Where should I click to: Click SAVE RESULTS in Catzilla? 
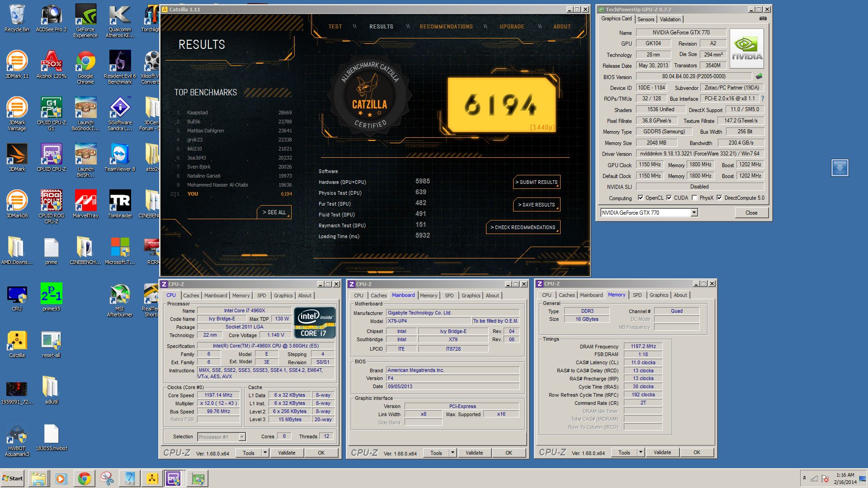click(x=537, y=205)
